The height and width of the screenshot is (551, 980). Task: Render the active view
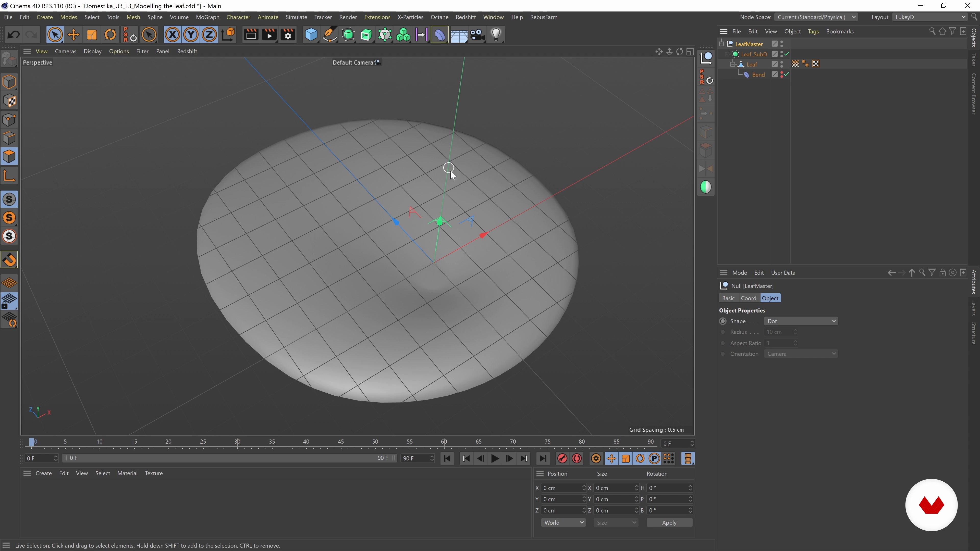tap(251, 35)
